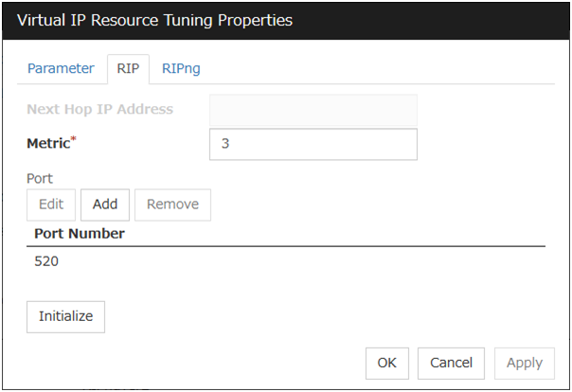Click the Metric label text
Viewport: 572px width, 392px height.
[x=47, y=144]
